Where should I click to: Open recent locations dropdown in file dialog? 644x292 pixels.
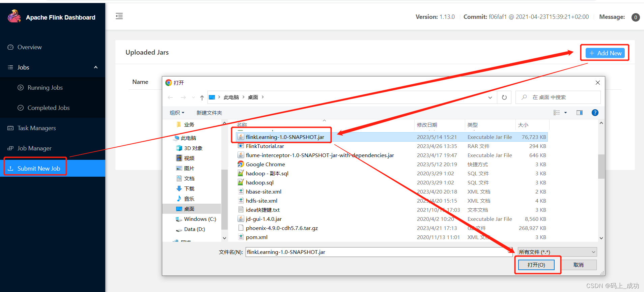click(193, 97)
